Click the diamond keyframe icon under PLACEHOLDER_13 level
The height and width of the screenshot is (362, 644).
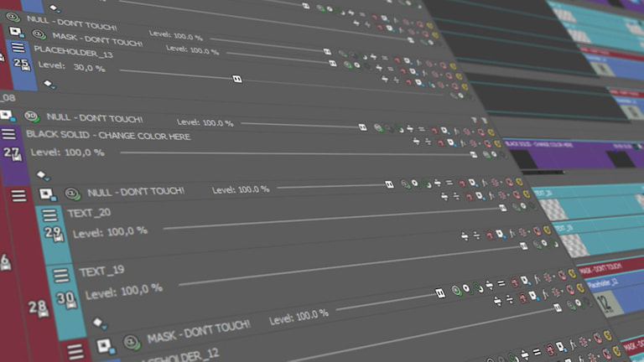point(48,83)
